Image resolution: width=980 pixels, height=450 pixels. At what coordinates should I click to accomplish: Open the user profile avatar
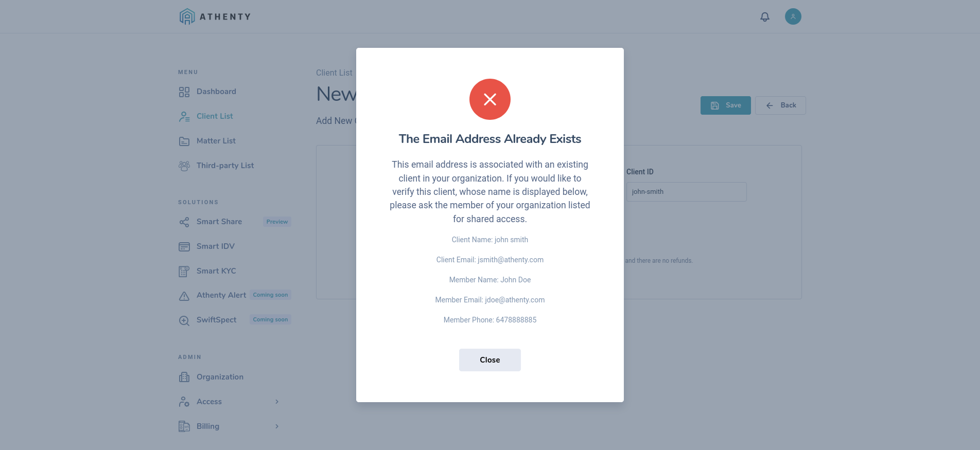793,16
